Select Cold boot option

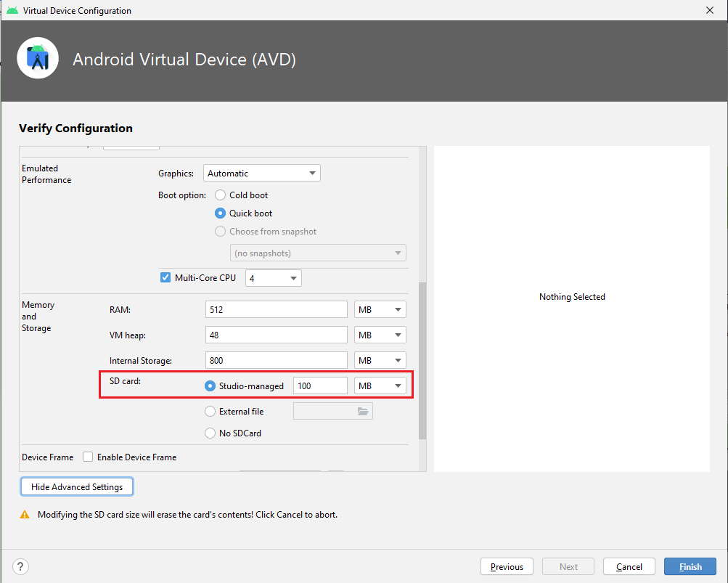point(220,195)
